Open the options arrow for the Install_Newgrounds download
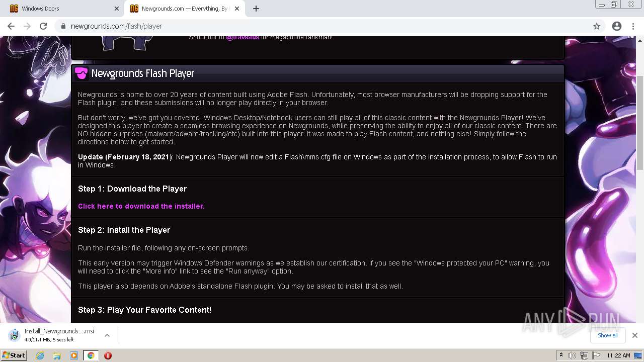 pos(107,335)
